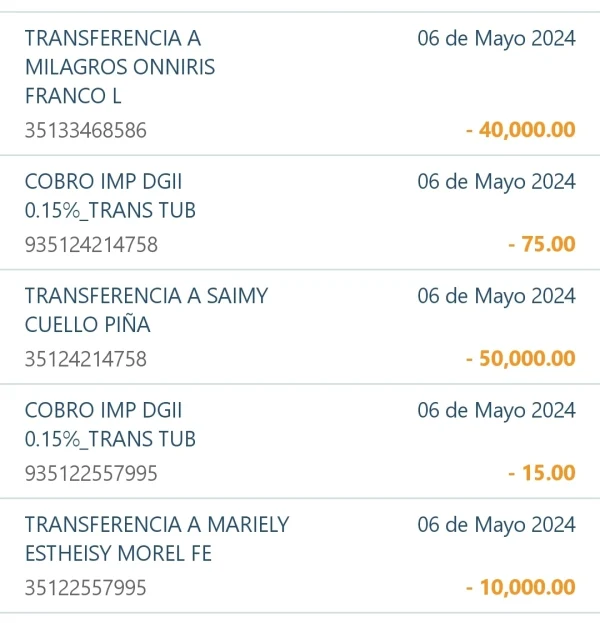Select the -15.00 tax amount
This screenshot has height=623, width=600.
click(542, 473)
